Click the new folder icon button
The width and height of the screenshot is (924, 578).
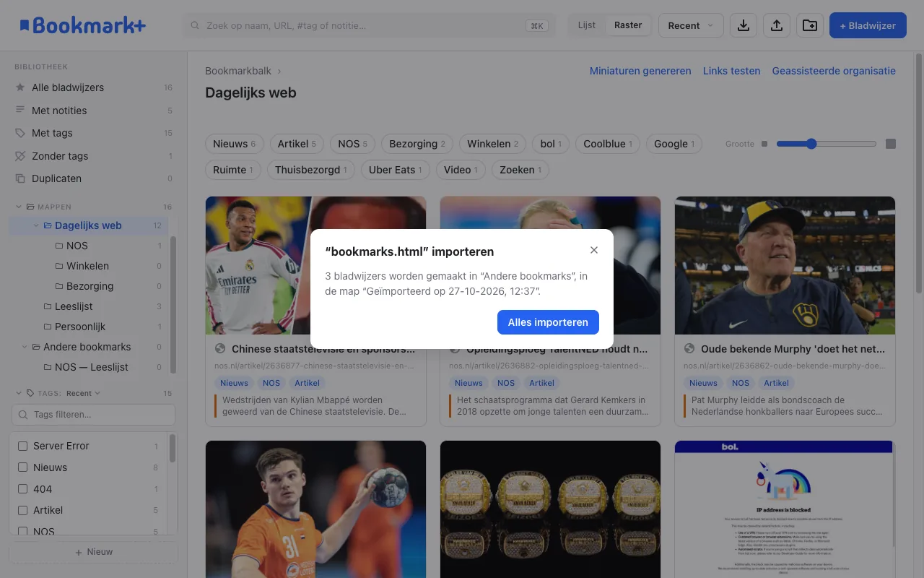[810, 25]
